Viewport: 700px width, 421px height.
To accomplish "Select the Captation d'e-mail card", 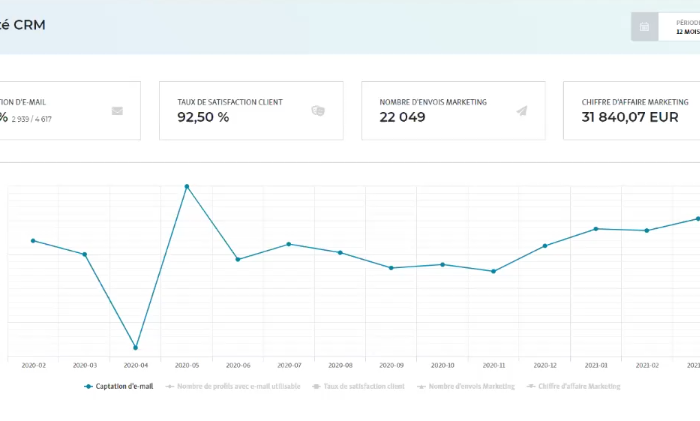I will (70, 110).
